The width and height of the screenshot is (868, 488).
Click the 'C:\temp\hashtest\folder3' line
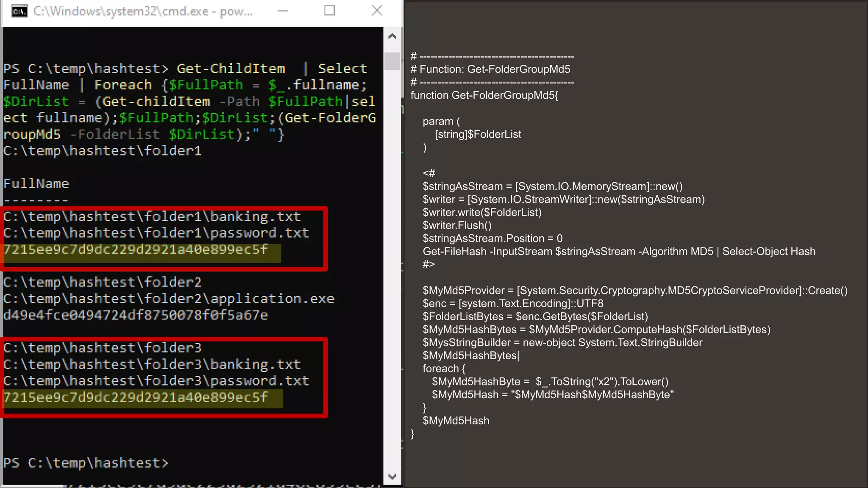[103, 348]
